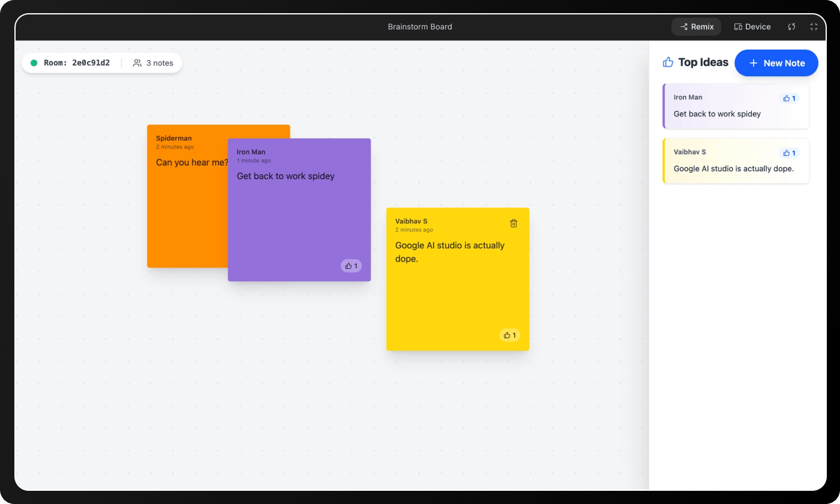
Task: Open the Device preview option
Action: pyautogui.click(x=752, y=26)
